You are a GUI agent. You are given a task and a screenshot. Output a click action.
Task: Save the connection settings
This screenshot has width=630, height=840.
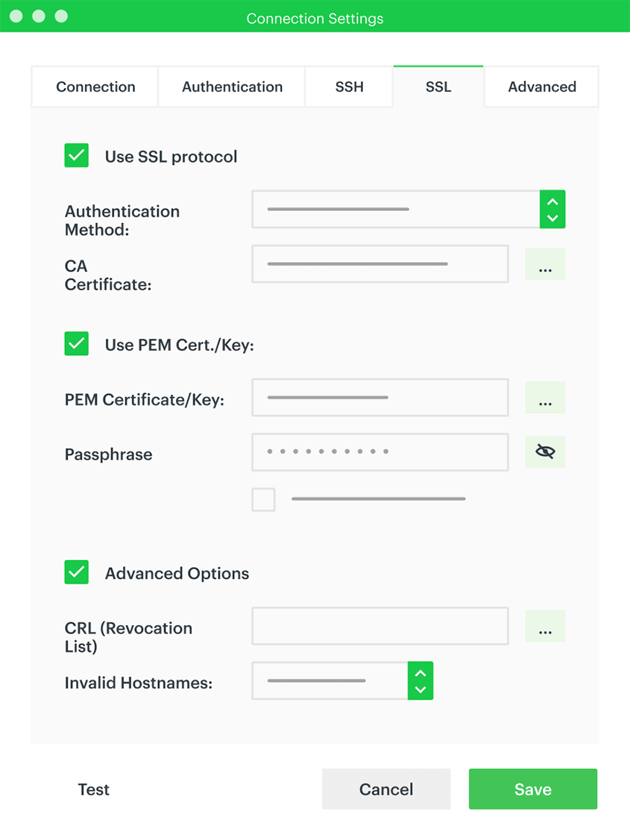532,789
